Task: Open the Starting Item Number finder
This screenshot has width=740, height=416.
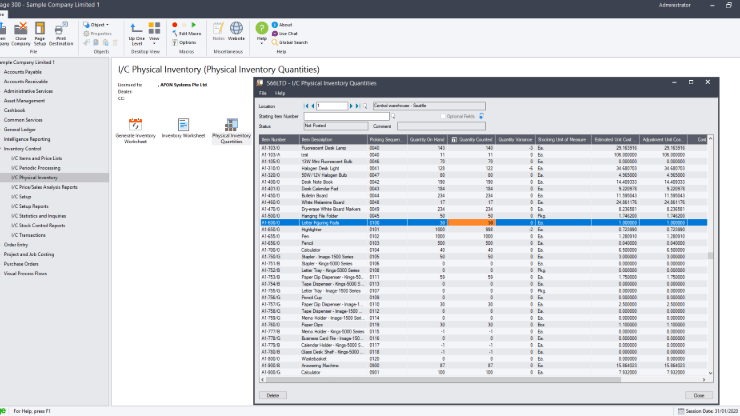Action: (393, 116)
